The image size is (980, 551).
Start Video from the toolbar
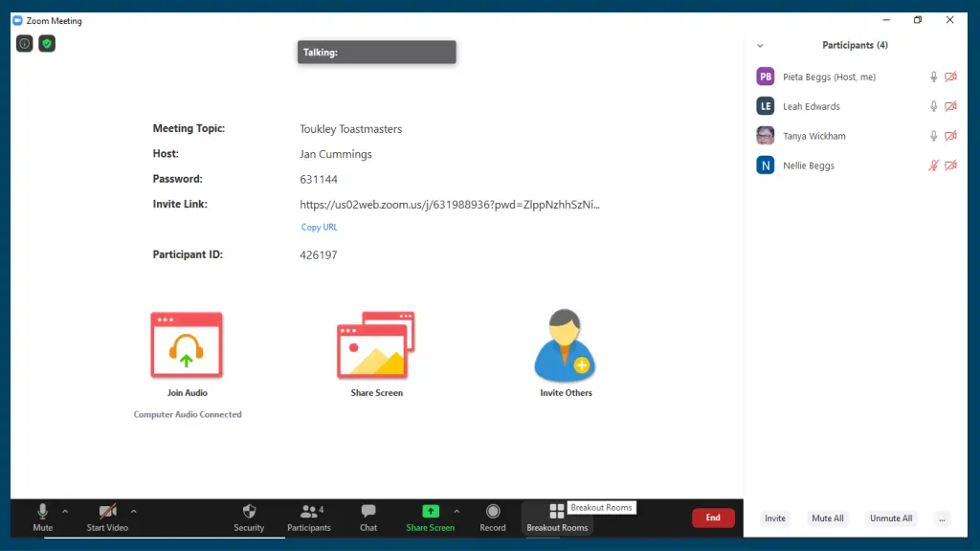pos(107,518)
